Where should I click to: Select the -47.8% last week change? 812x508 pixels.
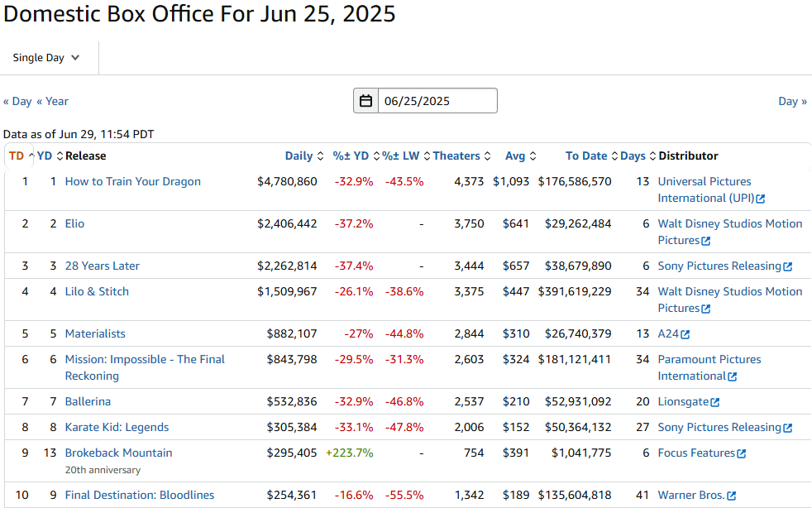tap(404, 427)
